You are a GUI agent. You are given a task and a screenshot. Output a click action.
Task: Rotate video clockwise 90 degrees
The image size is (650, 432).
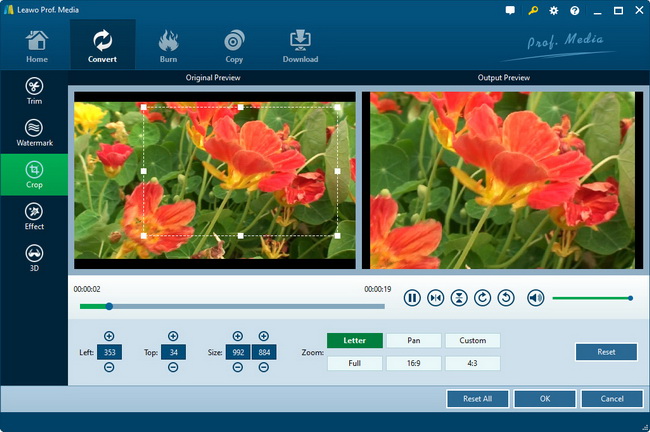click(x=483, y=298)
